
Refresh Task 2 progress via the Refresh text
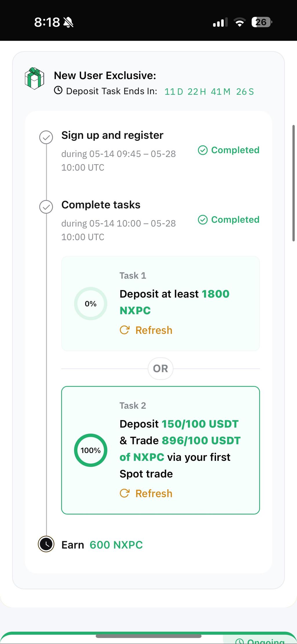154,493
